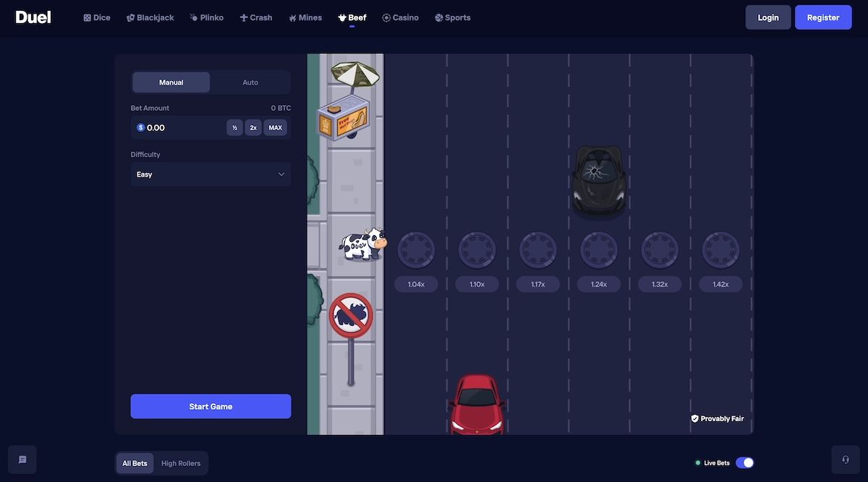868x482 pixels.
Task: Click the headset support icon
Action: pyautogui.click(x=845, y=459)
